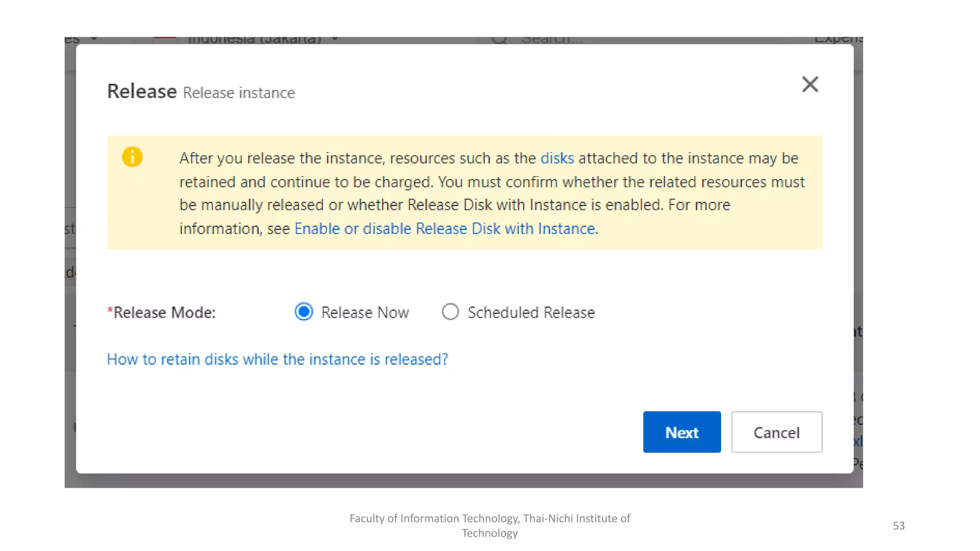Image resolution: width=980 pixels, height=551 pixels.
Task: Select Release Now release mode
Action: [304, 312]
